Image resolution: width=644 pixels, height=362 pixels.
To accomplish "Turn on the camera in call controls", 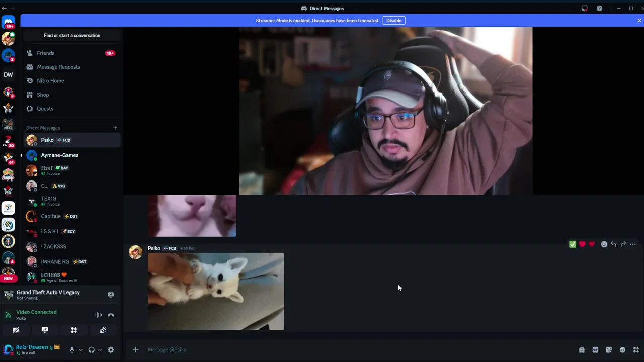I will [x=16, y=330].
